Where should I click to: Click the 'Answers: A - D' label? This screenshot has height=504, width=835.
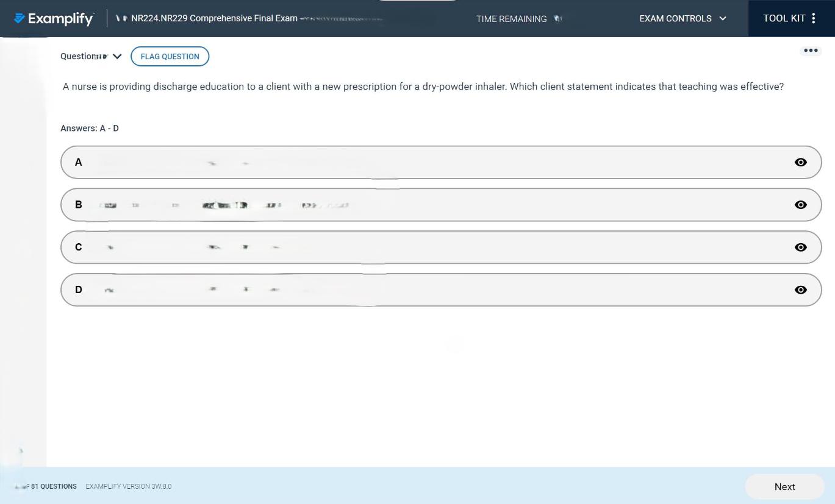90,128
